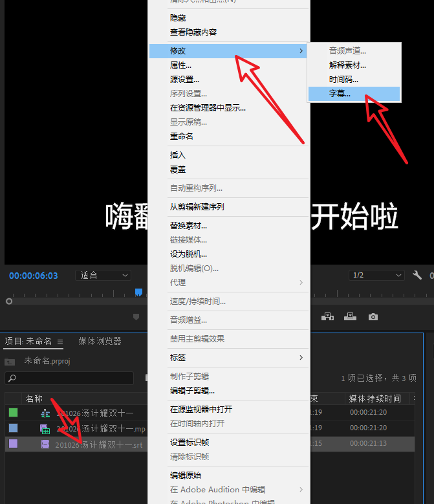Click the 媒体持续时间 column header
The image size is (434, 504).
tap(375, 399)
